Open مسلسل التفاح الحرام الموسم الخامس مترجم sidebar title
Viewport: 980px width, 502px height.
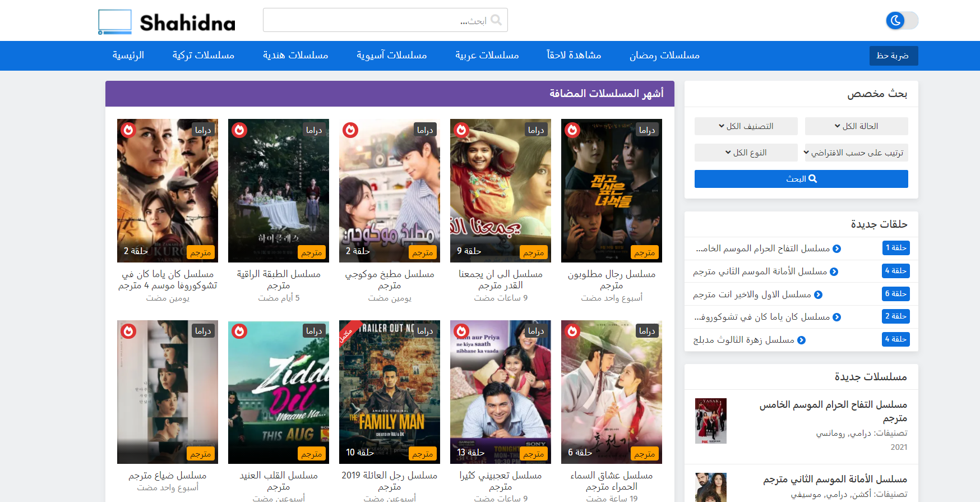tap(833, 411)
